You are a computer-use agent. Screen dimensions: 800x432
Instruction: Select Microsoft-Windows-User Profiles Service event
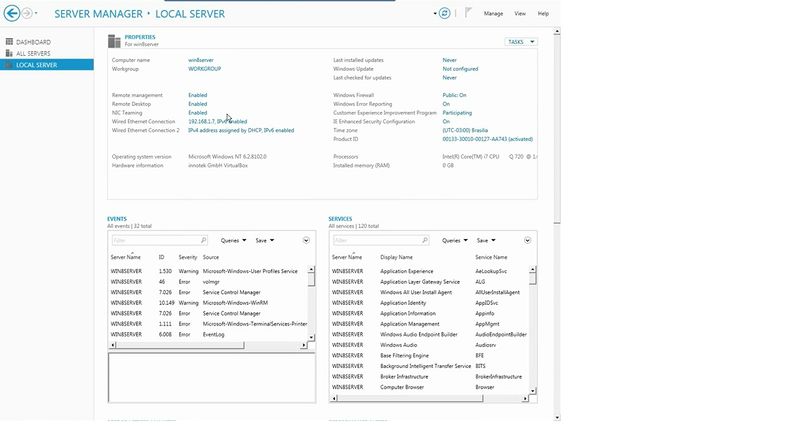[x=209, y=271]
